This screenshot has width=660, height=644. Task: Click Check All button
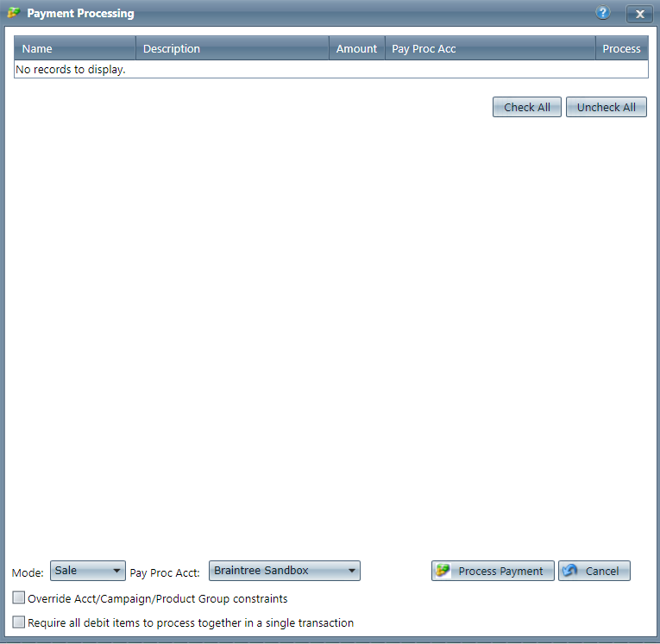coord(526,107)
